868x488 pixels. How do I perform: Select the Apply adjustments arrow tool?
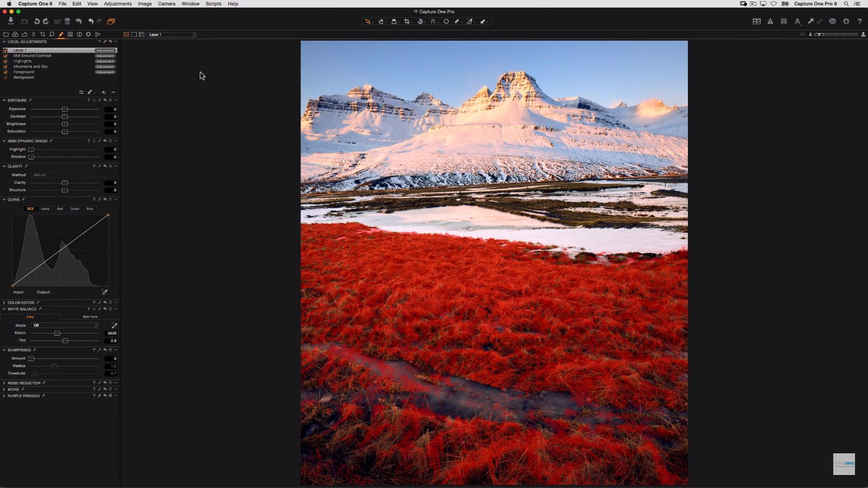point(483,22)
